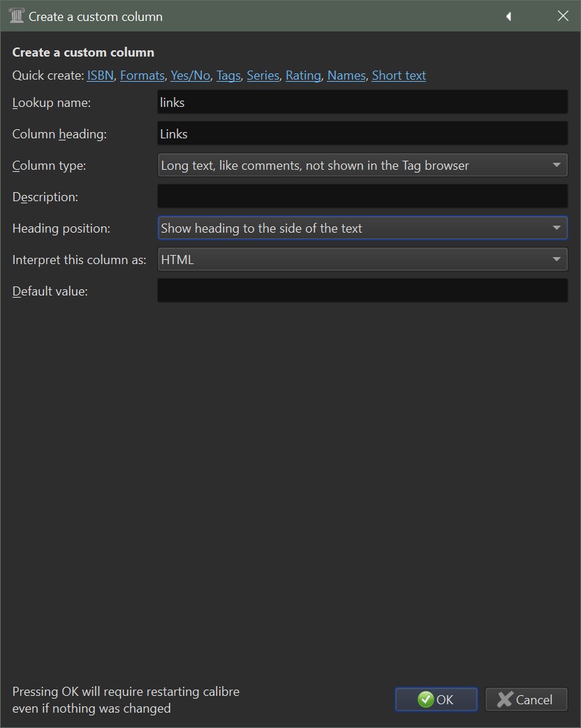Click the Default value input field
This screenshot has height=728, width=581.
[362, 291]
